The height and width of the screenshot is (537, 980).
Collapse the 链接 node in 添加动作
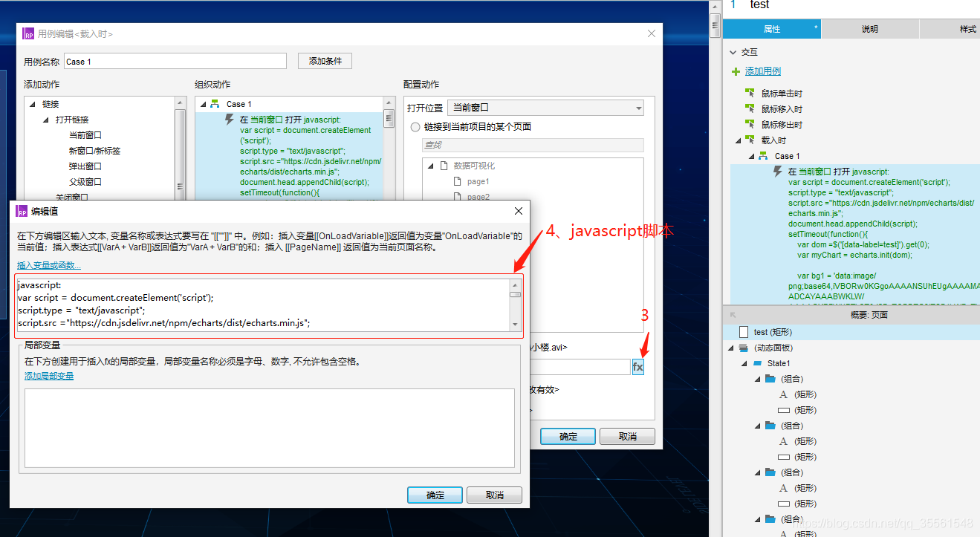[33, 104]
